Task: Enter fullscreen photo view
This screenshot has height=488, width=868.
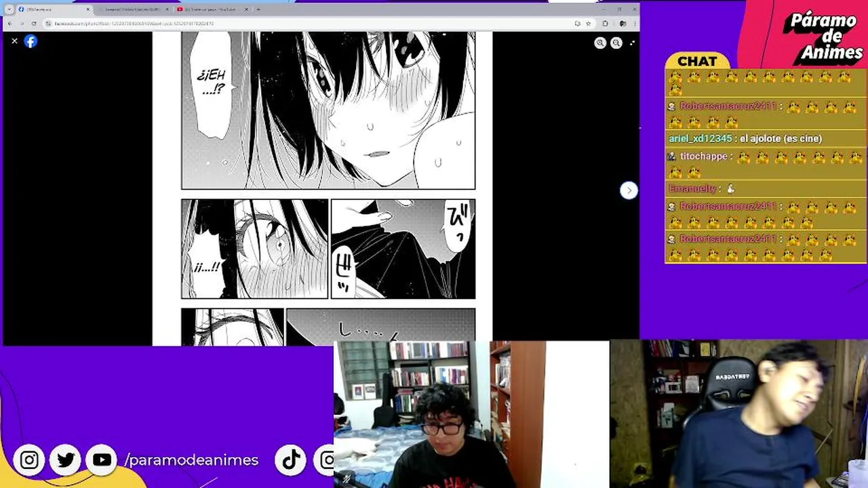Action: click(x=632, y=43)
